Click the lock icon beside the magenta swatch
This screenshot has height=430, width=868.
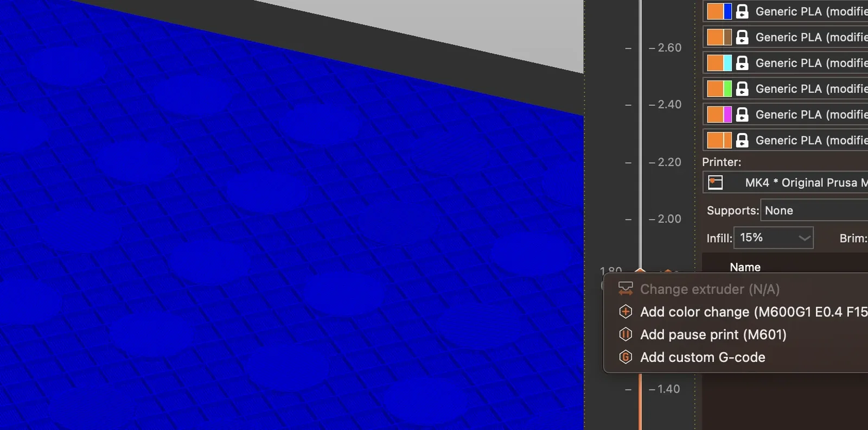point(742,115)
